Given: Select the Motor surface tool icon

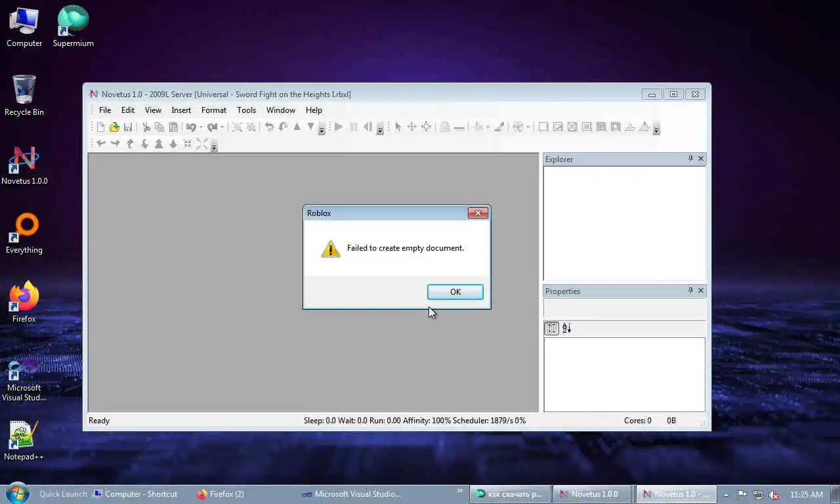Looking at the screenshot, I should pos(644,127).
